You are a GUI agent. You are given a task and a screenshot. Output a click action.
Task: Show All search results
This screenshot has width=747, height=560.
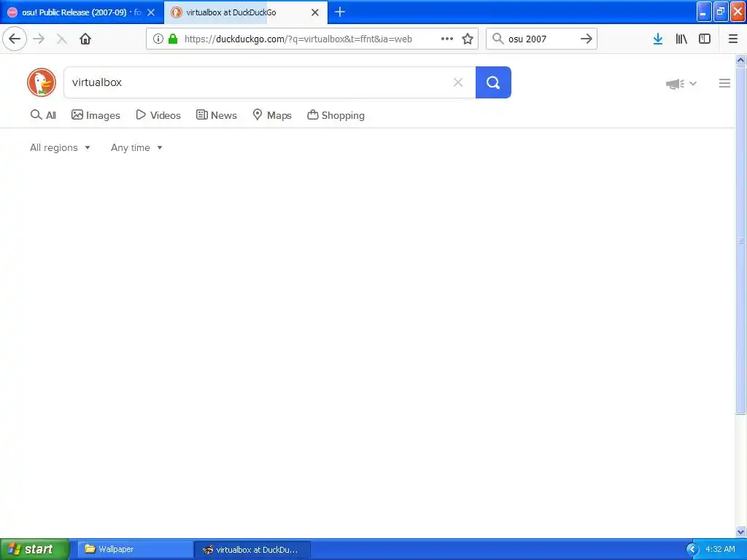click(x=43, y=114)
